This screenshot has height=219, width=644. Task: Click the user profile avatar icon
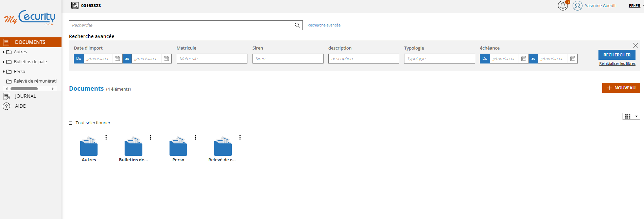(x=577, y=6)
